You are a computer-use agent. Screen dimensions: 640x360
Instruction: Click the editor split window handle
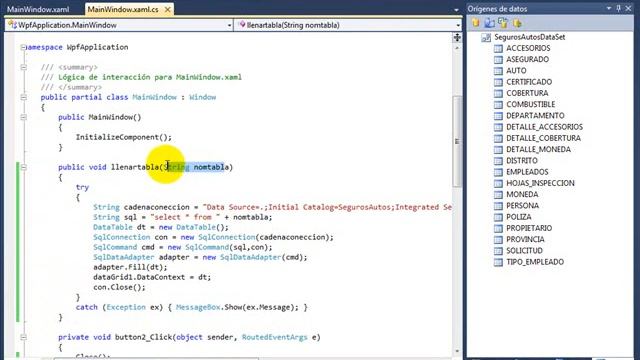(457, 38)
